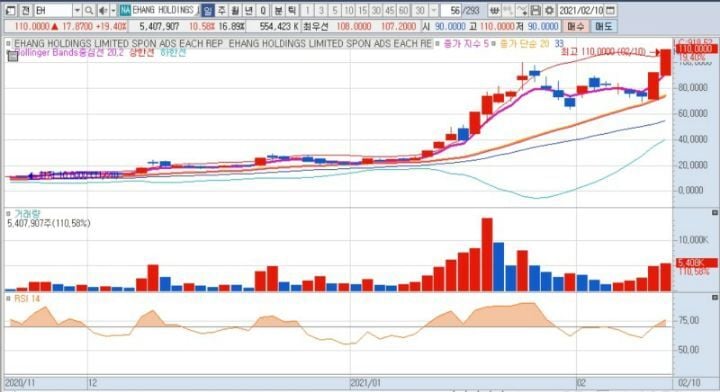The height and width of the screenshot is (392, 720).
Task: Expand the dropdown arrow next to the speaker
Action: pyautogui.click(x=113, y=10)
